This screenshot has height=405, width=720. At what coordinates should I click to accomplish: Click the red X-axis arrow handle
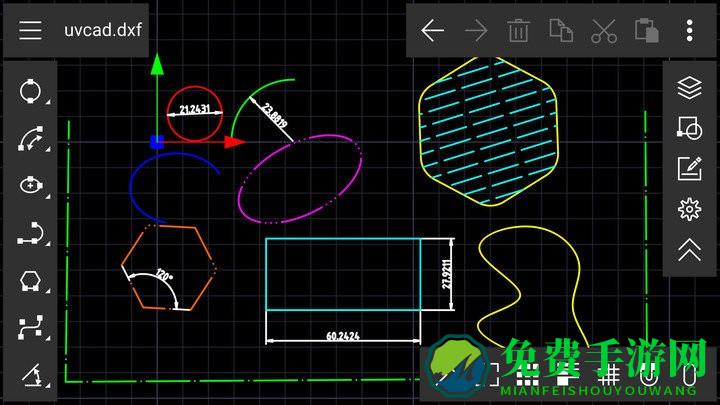click(x=235, y=142)
